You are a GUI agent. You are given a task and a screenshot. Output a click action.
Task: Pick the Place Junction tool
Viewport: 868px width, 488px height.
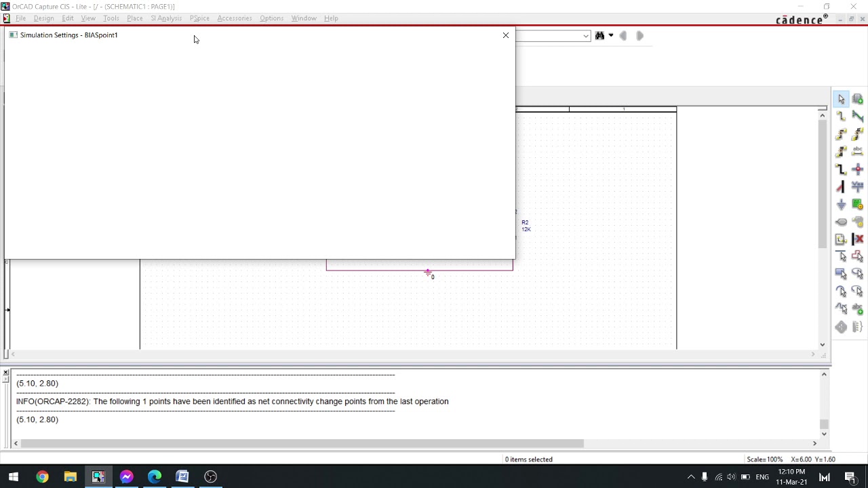[x=858, y=169]
